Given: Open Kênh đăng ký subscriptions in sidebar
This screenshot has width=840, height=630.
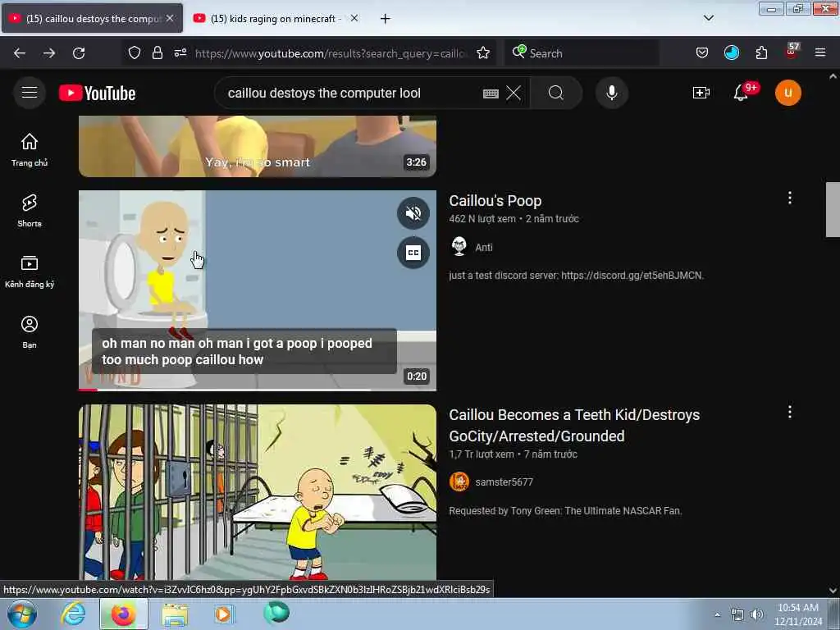Looking at the screenshot, I should tap(30, 272).
